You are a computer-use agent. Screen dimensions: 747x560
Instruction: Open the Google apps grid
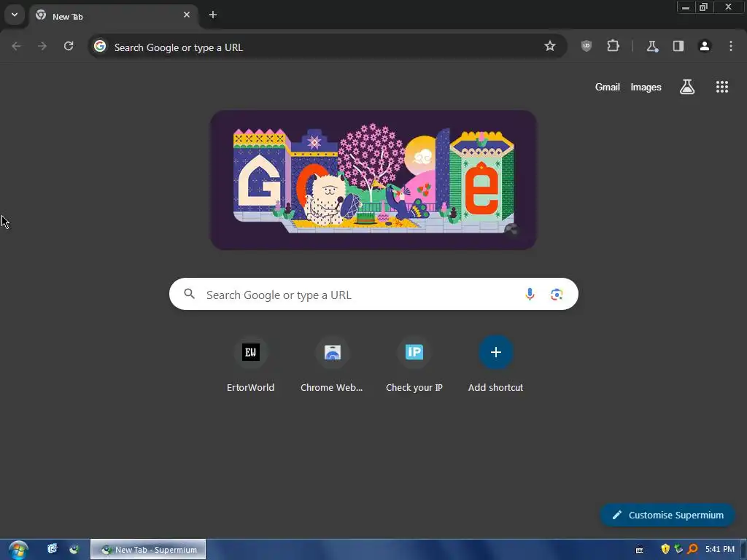pos(722,87)
